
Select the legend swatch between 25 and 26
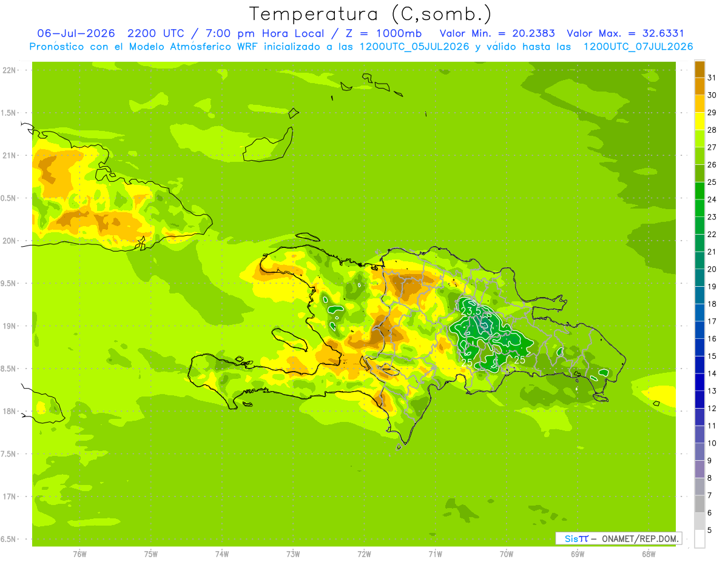pos(699,173)
